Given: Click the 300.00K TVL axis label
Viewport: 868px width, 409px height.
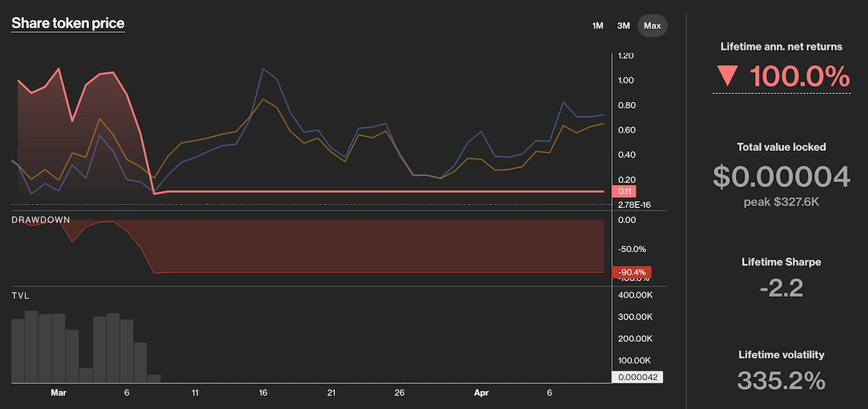Looking at the screenshot, I should pos(635,317).
